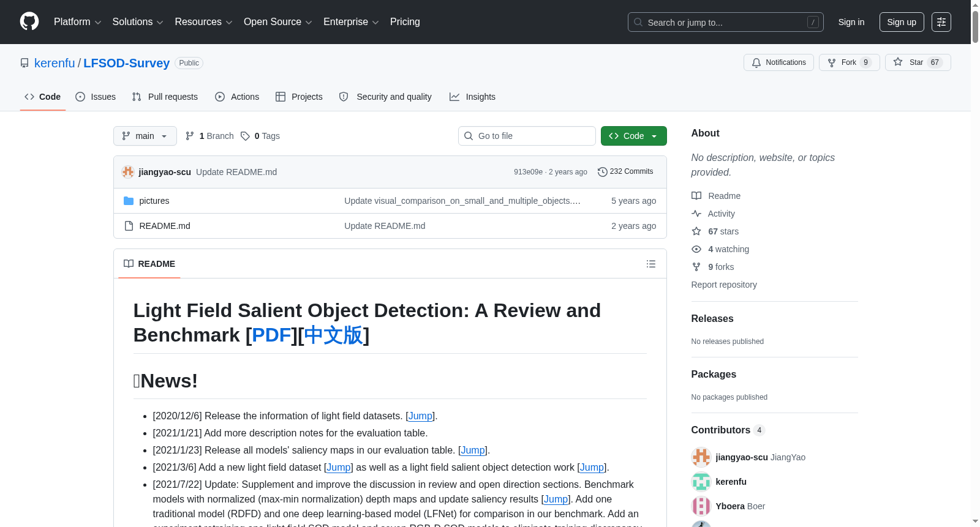View 9 forks link

(x=713, y=267)
